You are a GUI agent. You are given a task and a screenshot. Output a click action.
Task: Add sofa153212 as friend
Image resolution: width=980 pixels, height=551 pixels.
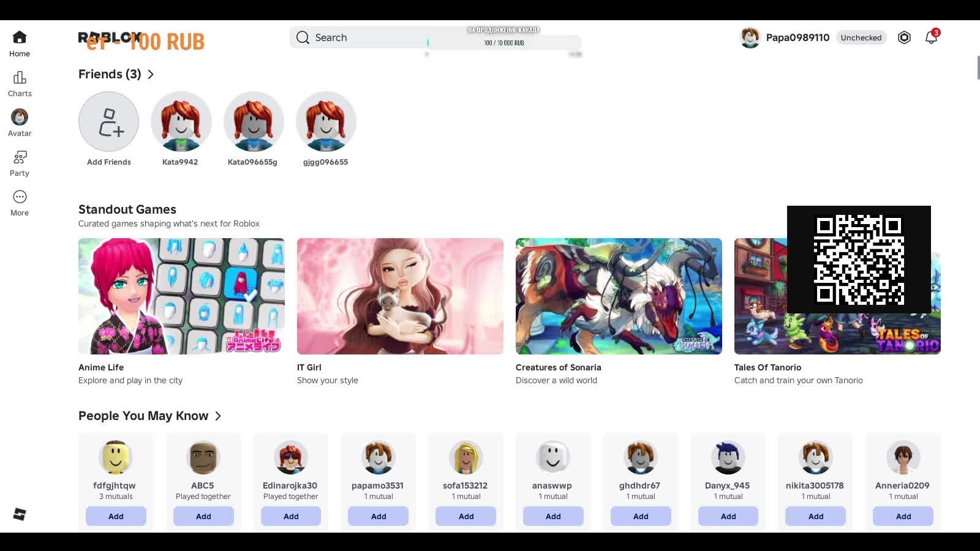[466, 516]
